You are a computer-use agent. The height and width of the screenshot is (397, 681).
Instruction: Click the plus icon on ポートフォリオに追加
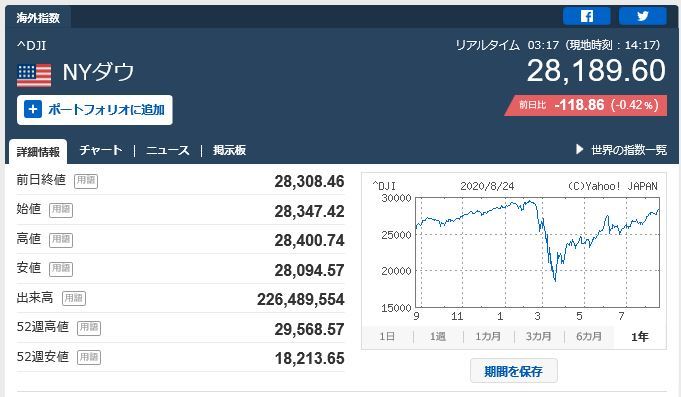pos(33,109)
